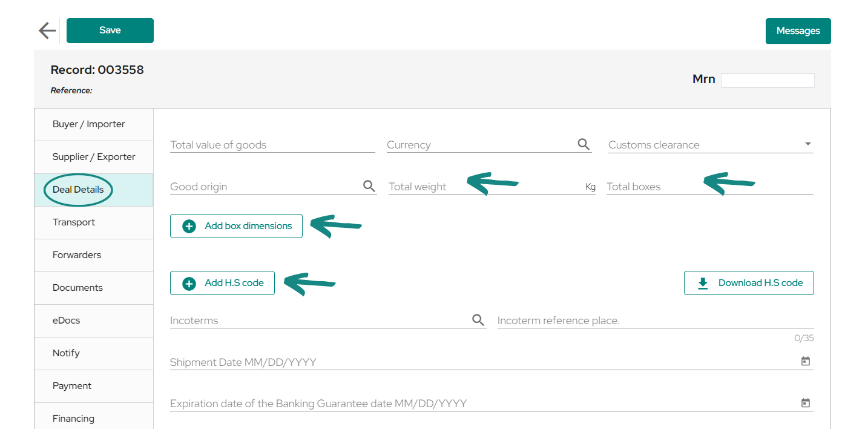Click the Total weight field
Screen dimensions: 868x429
pyautogui.click(x=492, y=187)
